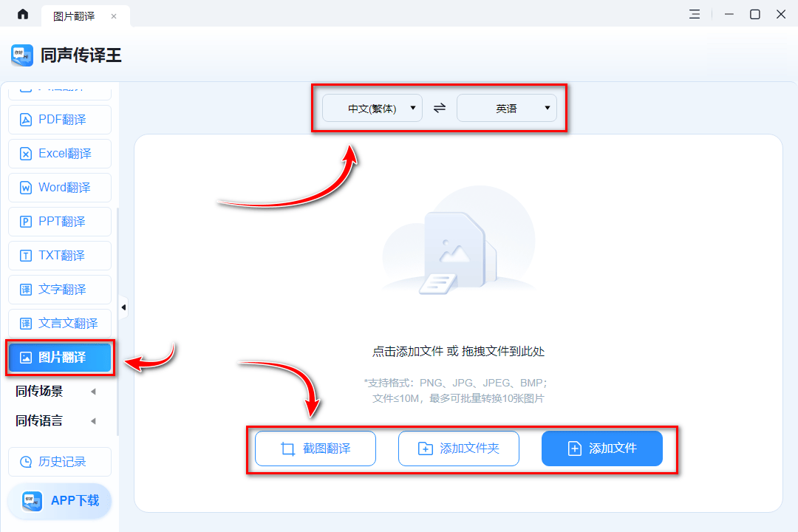
Task: Click text 点击添加文件 或 拖拽文件到此处
Action: pyautogui.click(x=459, y=351)
